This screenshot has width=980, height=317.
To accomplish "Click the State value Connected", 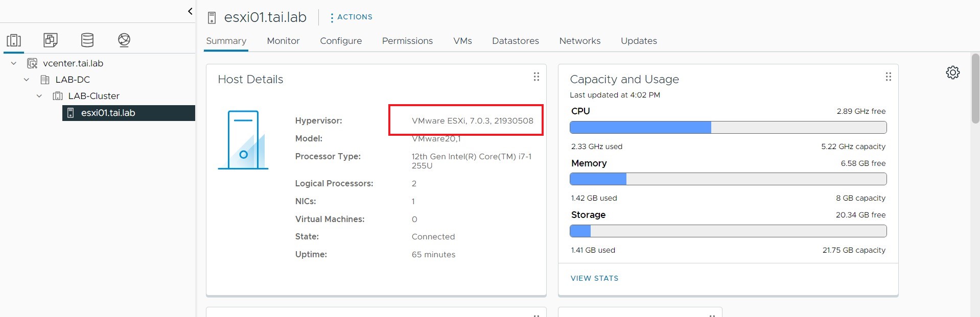I will coord(433,237).
